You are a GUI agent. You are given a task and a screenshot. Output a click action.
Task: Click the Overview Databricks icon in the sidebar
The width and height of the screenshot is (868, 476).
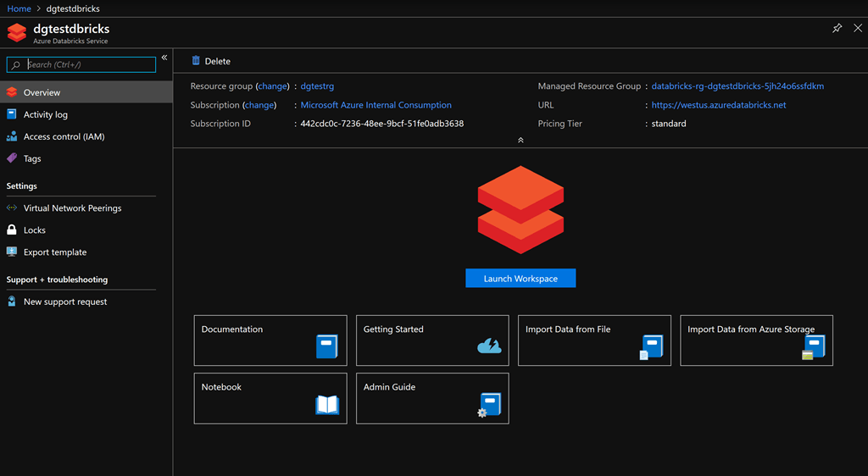12,92
